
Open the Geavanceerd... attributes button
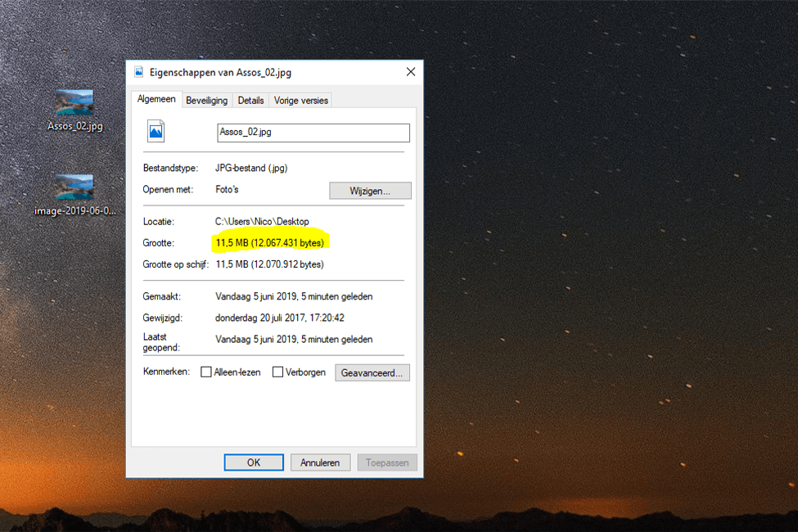372,372
